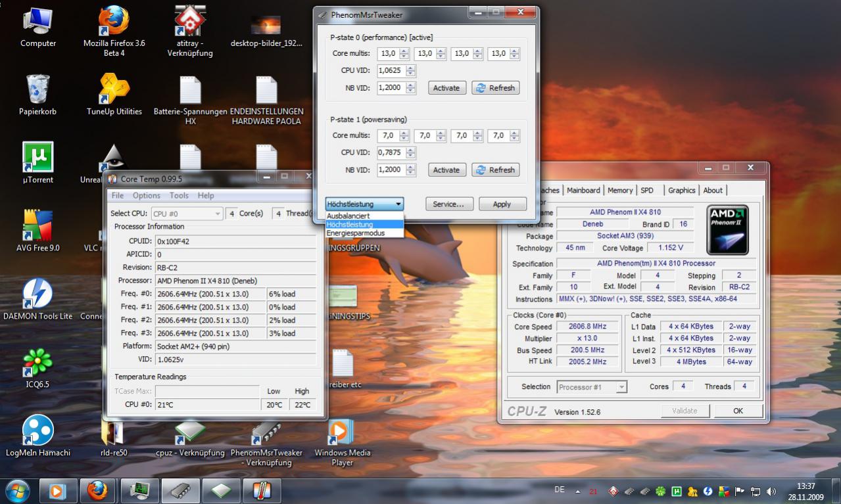The image size is (841, 504).
Task: Click the Firefox taskbar button
Action: tap(98, 490)
